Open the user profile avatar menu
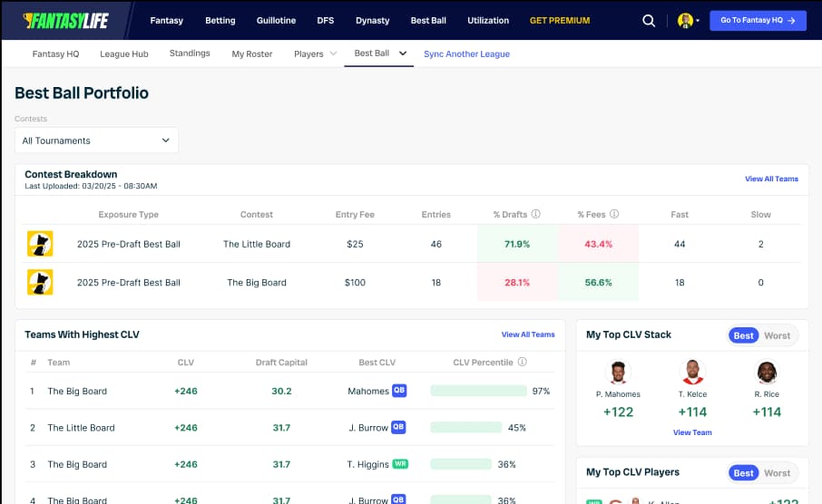 686,20
